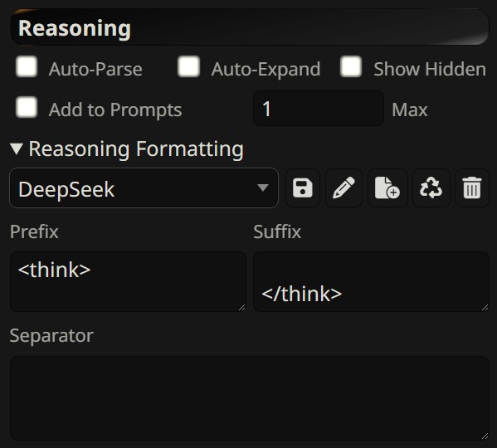Focus the empty Separator text box

250,398
